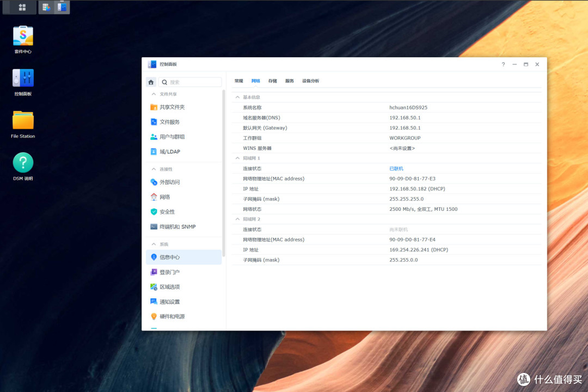Select IP 169.254.226.241 (DHCP)
Image resolution: width=588 pixels, height=392 pixels.
coord(419,250)
